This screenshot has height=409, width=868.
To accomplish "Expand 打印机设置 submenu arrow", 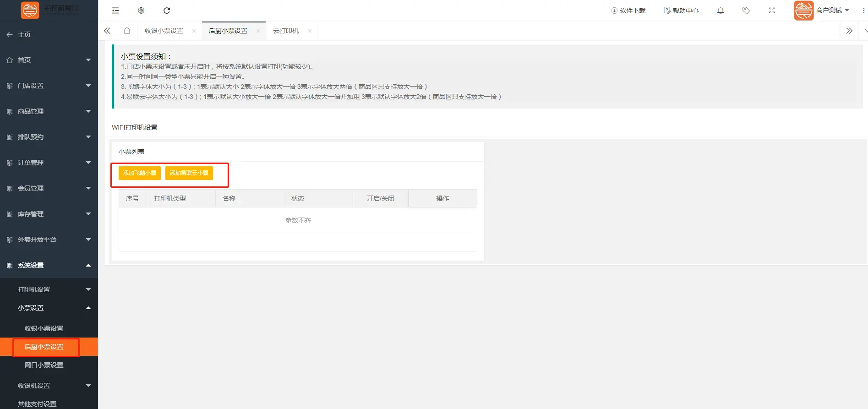I will pyautogui.click(x=88, y=289).
